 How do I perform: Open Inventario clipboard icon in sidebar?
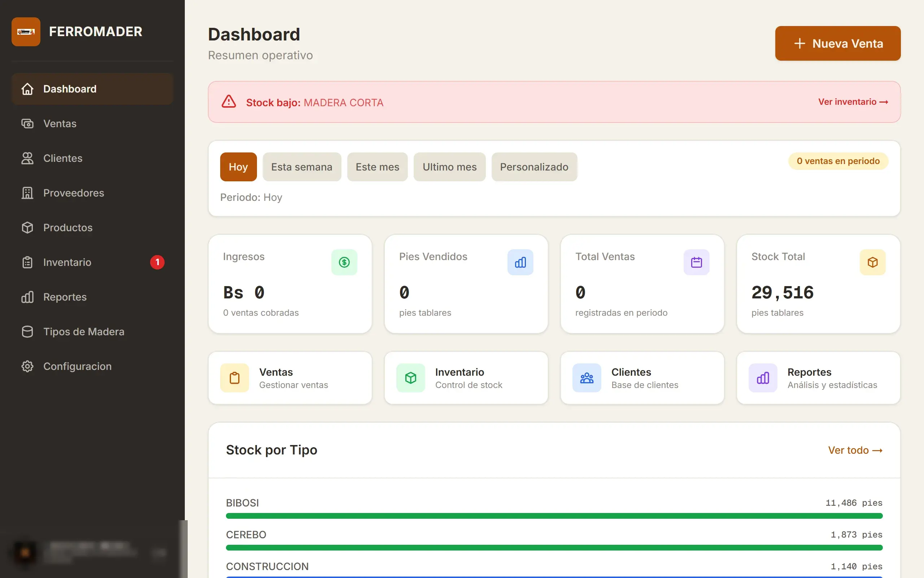(x=27, y=262)
